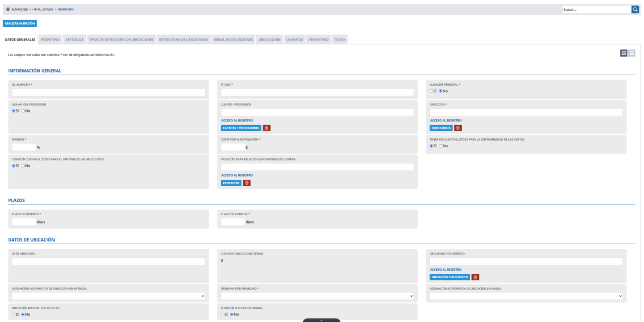Viewport: 644px width, 322px height.
Task: Click the Realizar Inserción button
Action: click(x=20, y=24)
